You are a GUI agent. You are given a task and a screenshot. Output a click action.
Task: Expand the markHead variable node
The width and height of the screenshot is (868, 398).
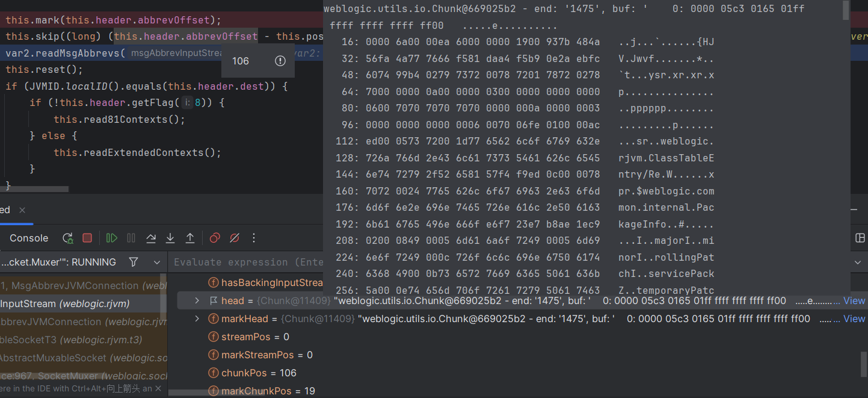click(x=197, y=318)
